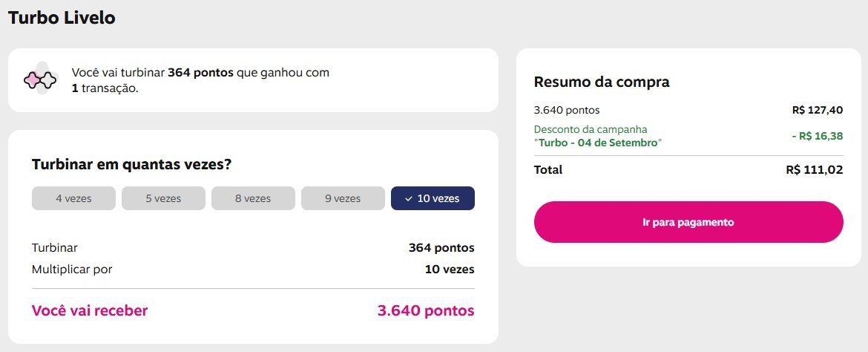This screenshot has width=868, height=352.
Task: Choose the 5 vezes multiplier option
Action: [x=163, y=198]
